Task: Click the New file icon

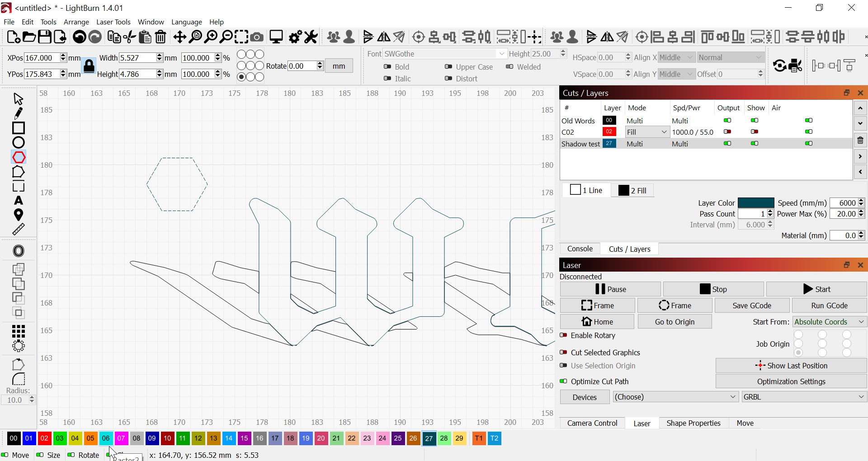Action: coord(14,37)
